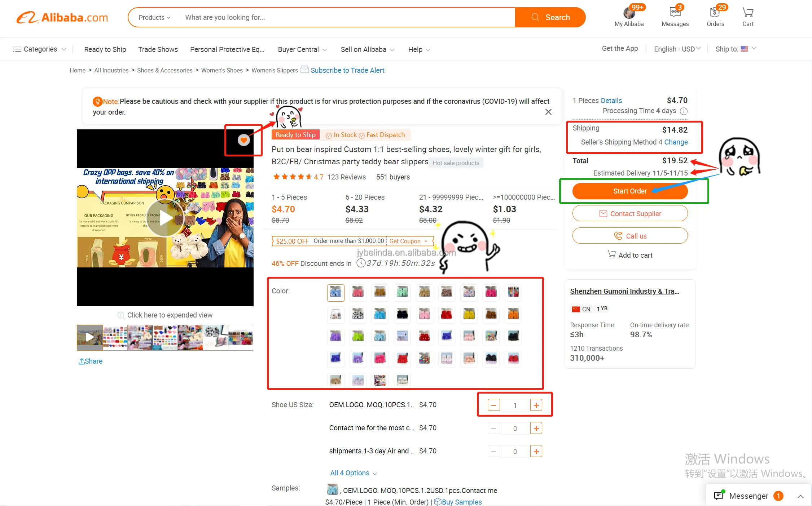
Task: Open Ready to Ship menu item
Action: point(105,49)
